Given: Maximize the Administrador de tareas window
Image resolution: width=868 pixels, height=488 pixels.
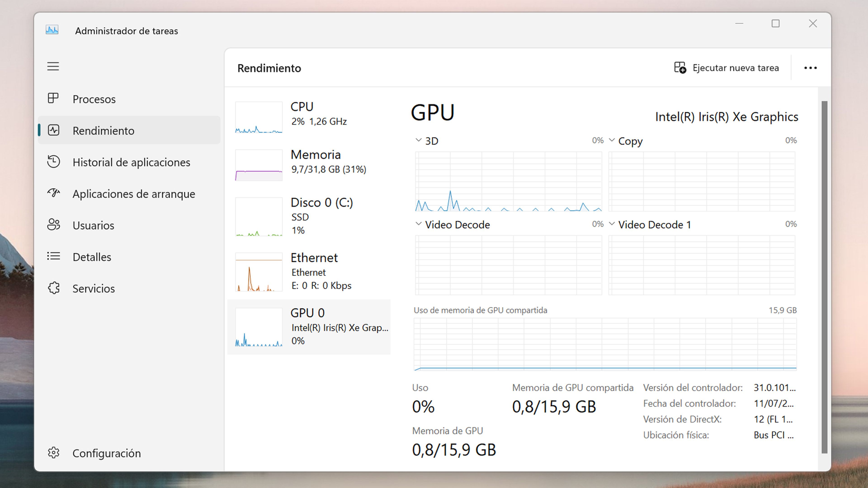Looking at the screenshot, I should (776, 23).
